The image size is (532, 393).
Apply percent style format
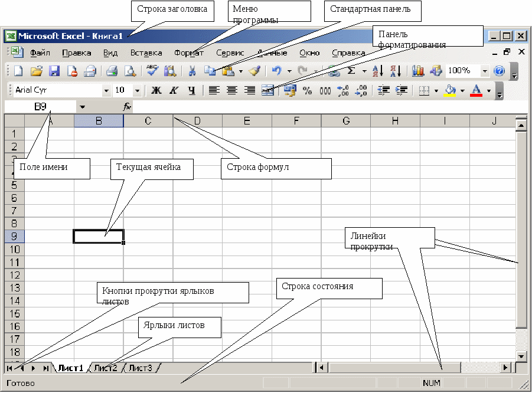click(307, 90)
